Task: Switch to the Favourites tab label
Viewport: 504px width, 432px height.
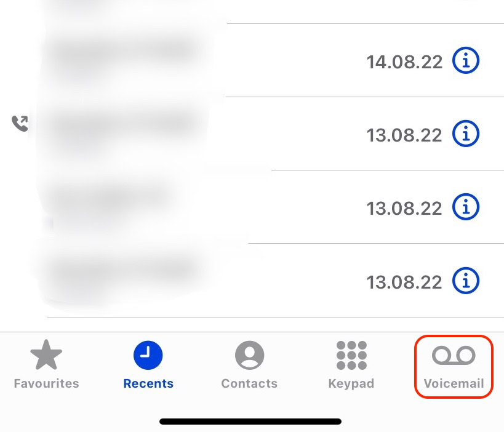Action: 46,383
